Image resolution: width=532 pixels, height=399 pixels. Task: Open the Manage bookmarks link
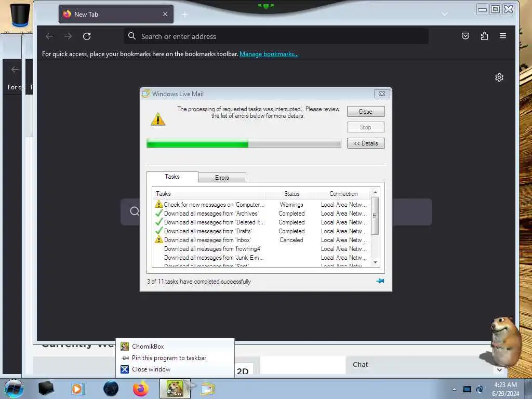tap(269, 54)
